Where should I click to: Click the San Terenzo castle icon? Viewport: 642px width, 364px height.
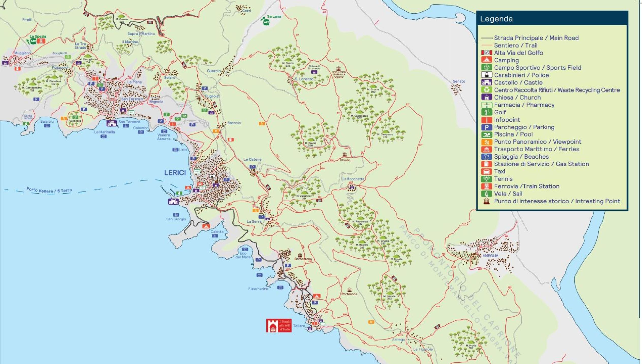(x=111, y=123)
